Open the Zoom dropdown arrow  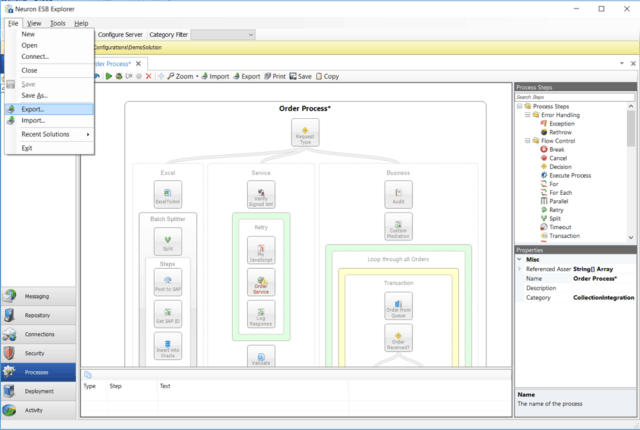tap(197, 76)
